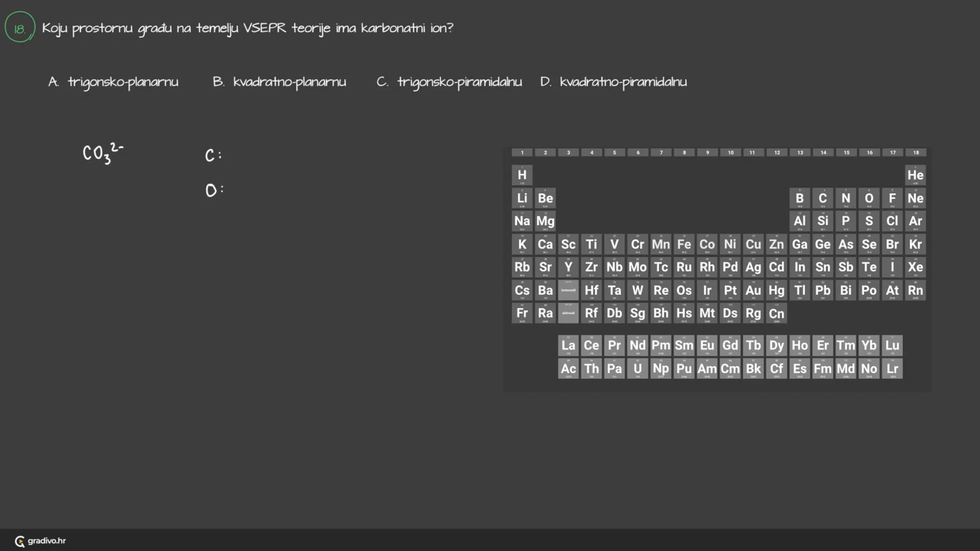Click group 16 column header
The height and width of the screenshot is (551, 980).
(869, 153)
